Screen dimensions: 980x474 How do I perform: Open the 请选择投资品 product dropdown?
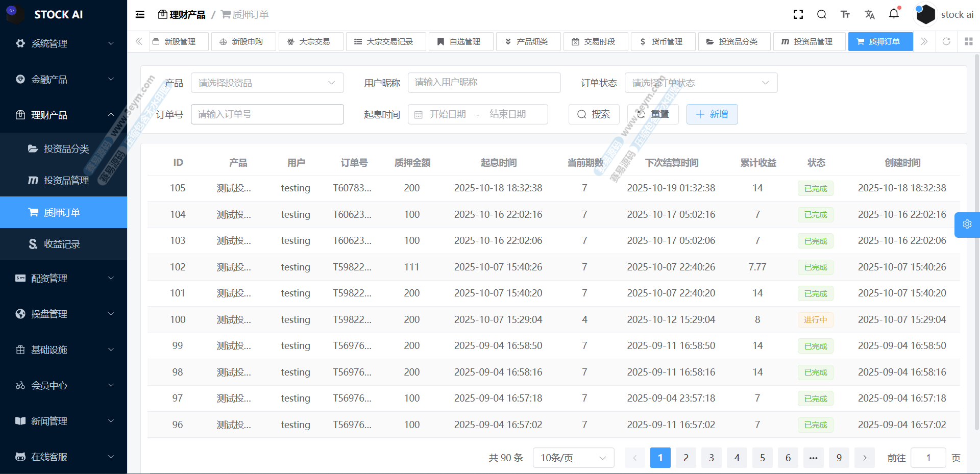click(267, 83)
